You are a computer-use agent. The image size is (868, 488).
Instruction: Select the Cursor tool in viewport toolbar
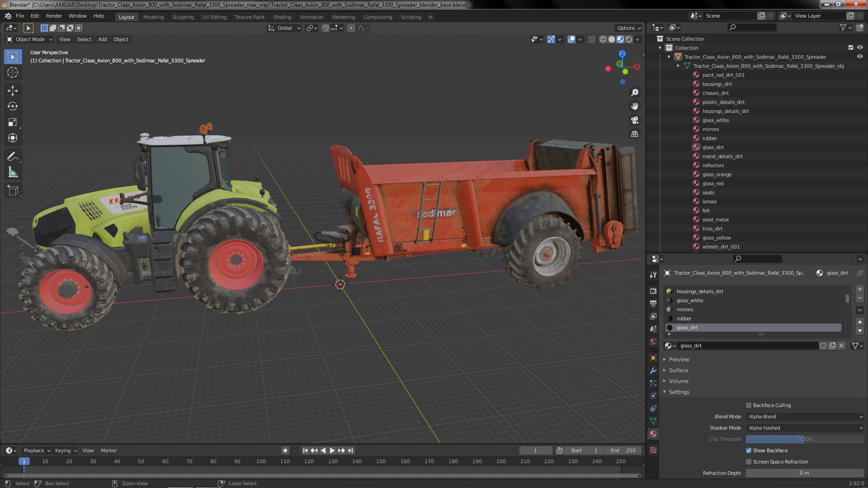point(13,72)
